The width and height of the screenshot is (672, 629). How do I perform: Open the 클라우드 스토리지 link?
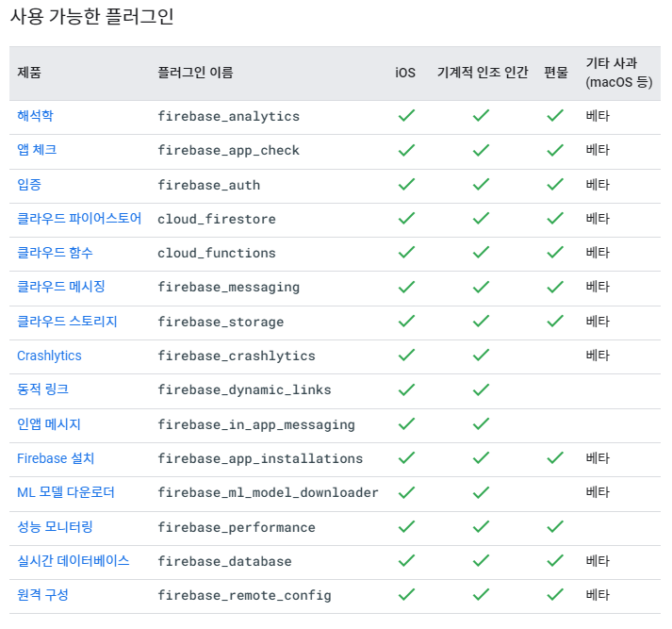point(67,322)
